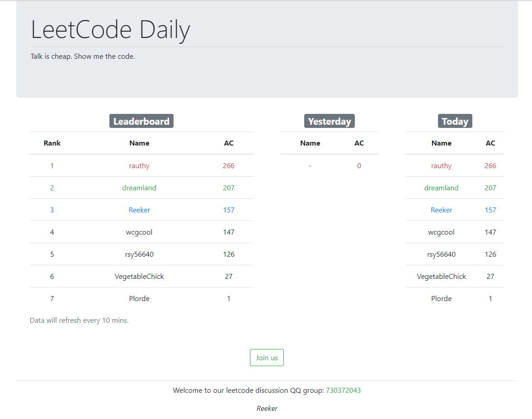Click the Welcome to our leetcode discussion text
532x419 pixels.
[248, 391]
